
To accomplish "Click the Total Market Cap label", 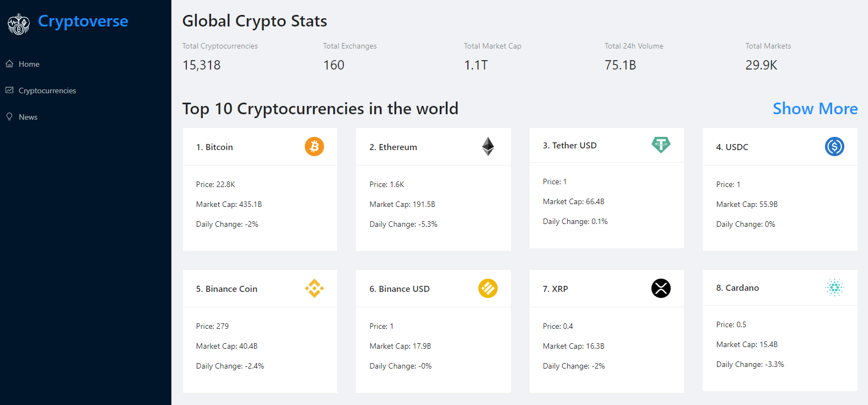I will (x=493, y=46).
